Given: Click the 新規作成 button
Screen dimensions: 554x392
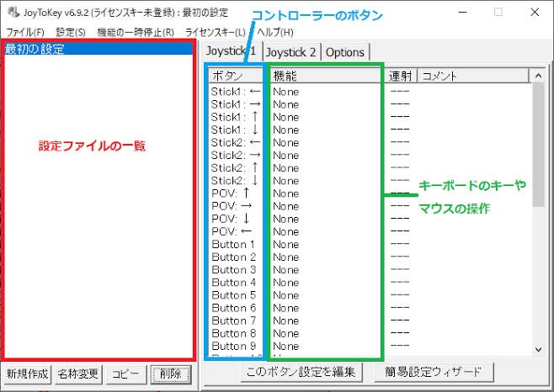Looking at the screenshot, I should (27, 373).
